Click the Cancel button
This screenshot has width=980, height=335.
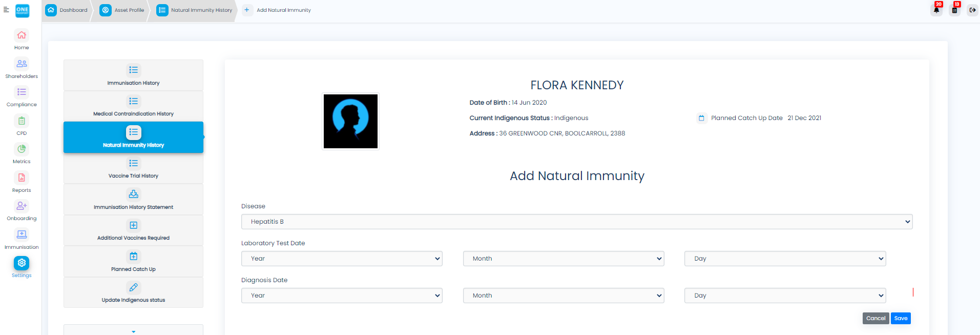(x=875, y=318)
